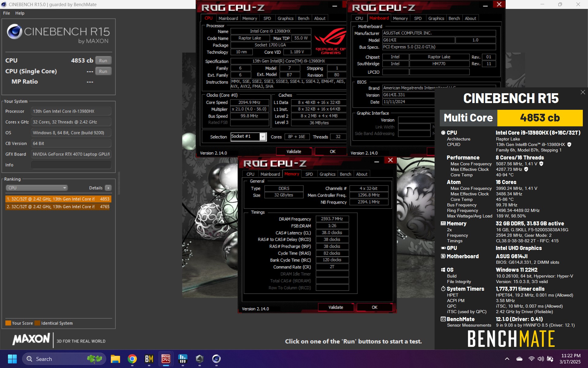This screenshot has height=368, width=588.
Task: Open ROG CPU-Z taskbar icon
Action: [166, 359]
